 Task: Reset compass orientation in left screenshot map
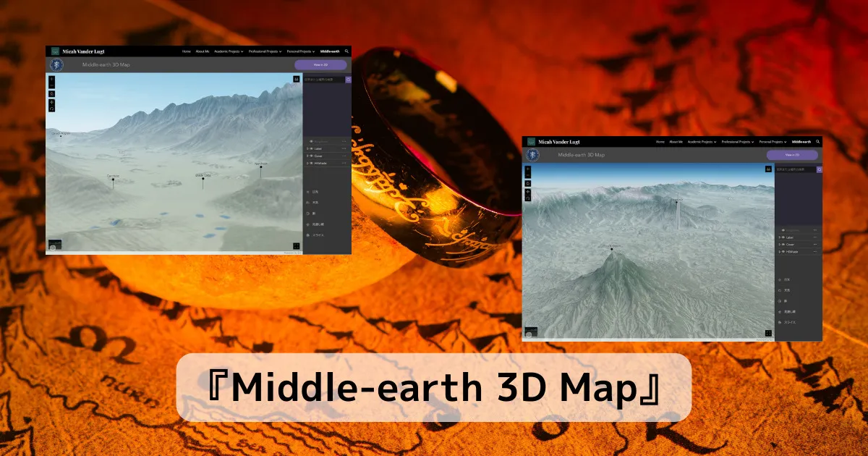click(52, 109)
